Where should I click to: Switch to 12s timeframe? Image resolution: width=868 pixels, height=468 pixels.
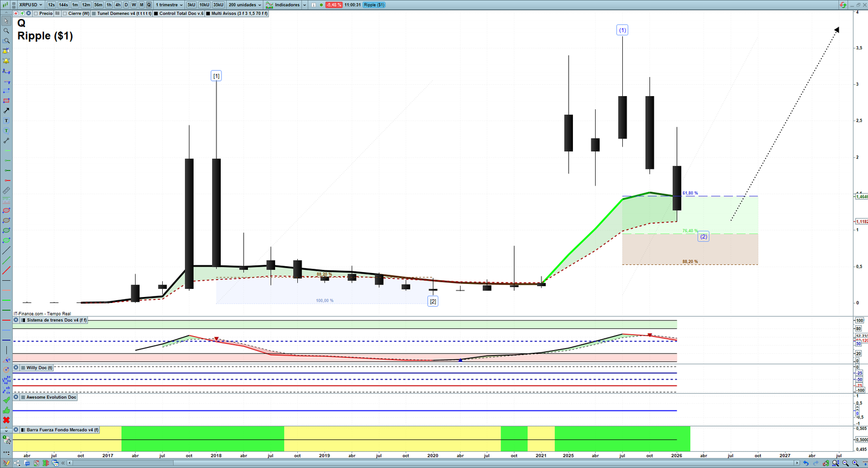pos(51,5)
